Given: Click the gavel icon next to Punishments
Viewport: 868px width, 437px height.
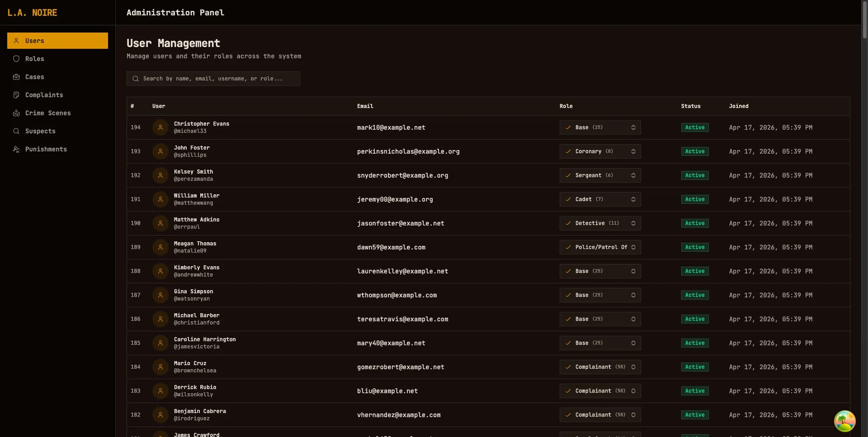Looking at the screenshot, I should [x=16, y=149].
